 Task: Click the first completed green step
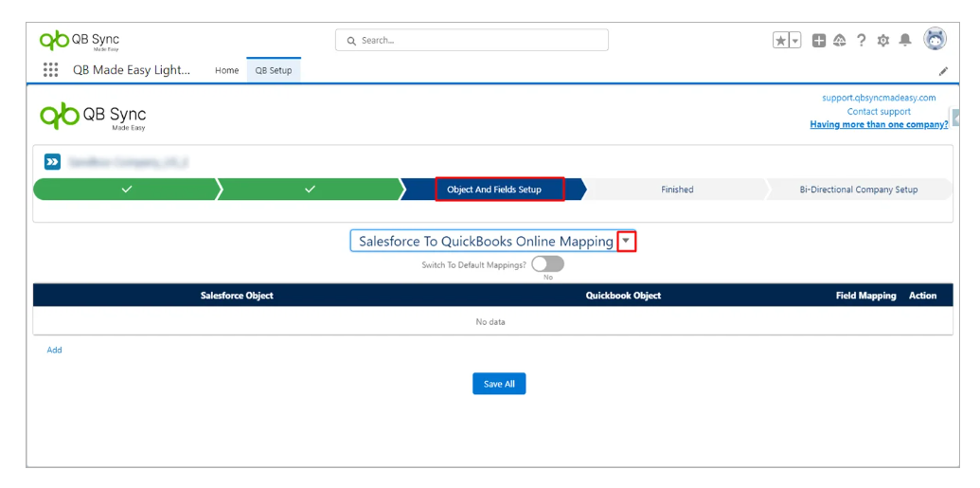click(126, 189)
